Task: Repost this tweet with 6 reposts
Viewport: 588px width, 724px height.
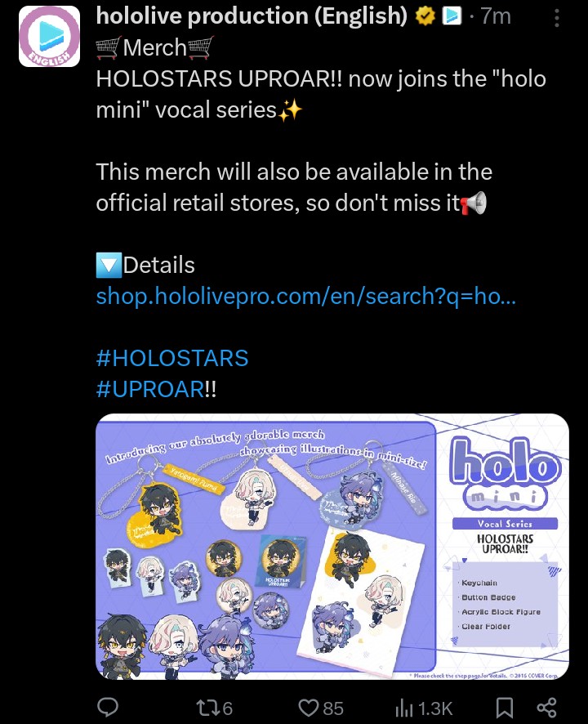Action: coord(214,708)
